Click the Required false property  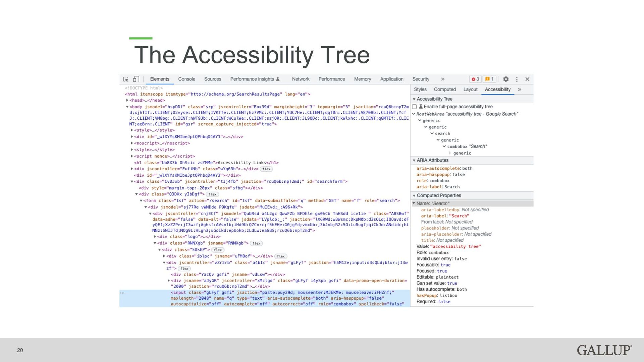coord(433,302)
